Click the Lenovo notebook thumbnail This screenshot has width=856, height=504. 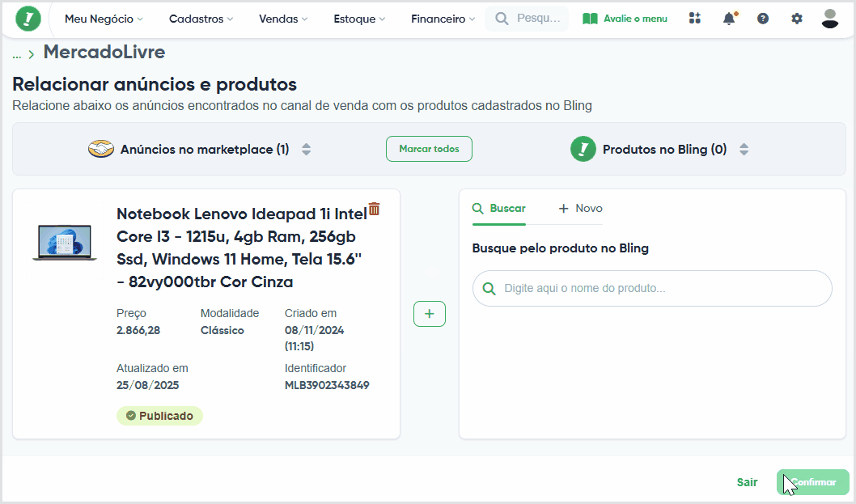[x=65, y=242]
